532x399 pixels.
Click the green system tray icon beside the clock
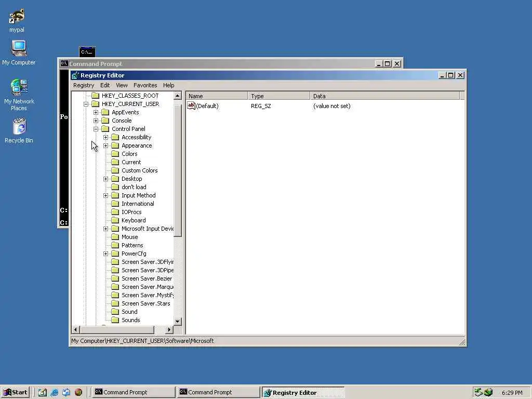click(488, 392)
